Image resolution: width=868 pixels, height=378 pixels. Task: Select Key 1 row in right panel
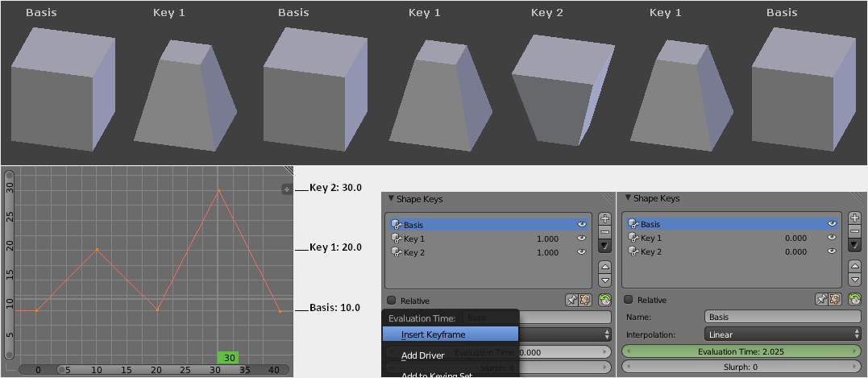733,238
